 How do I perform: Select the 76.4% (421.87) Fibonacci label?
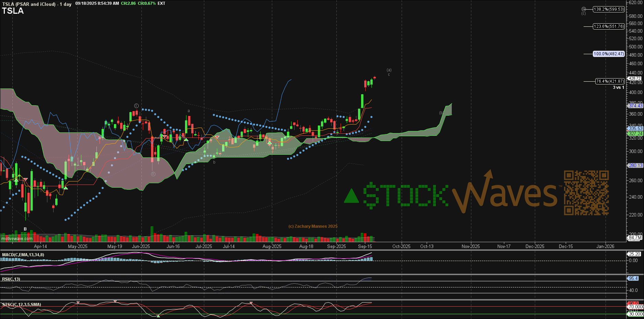(610, 81)
